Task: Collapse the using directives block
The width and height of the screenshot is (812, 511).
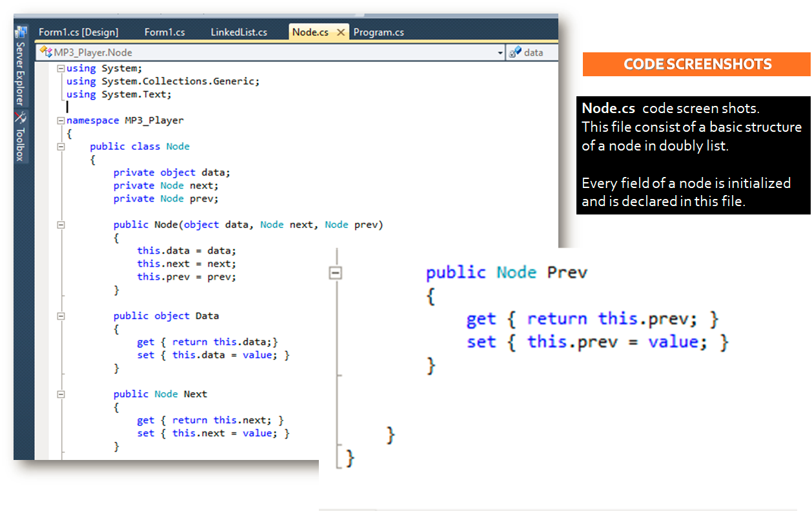Action: (61, 68)
